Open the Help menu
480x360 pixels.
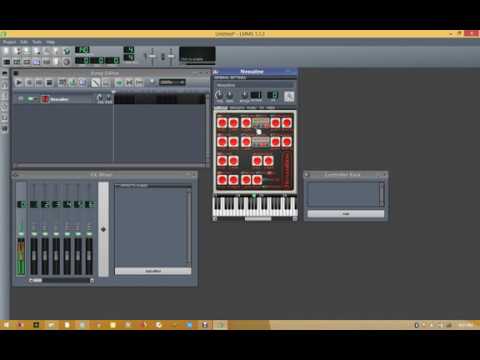tap(51, 42)
